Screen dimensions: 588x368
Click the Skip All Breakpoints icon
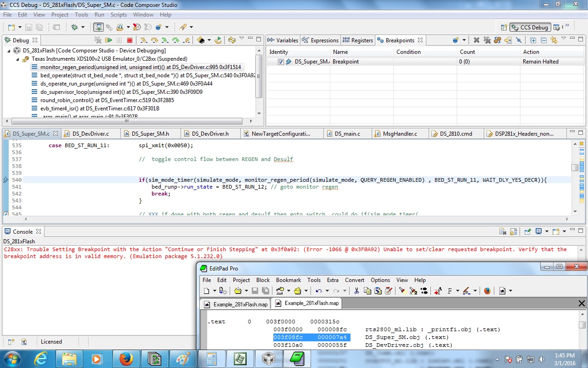519,40
